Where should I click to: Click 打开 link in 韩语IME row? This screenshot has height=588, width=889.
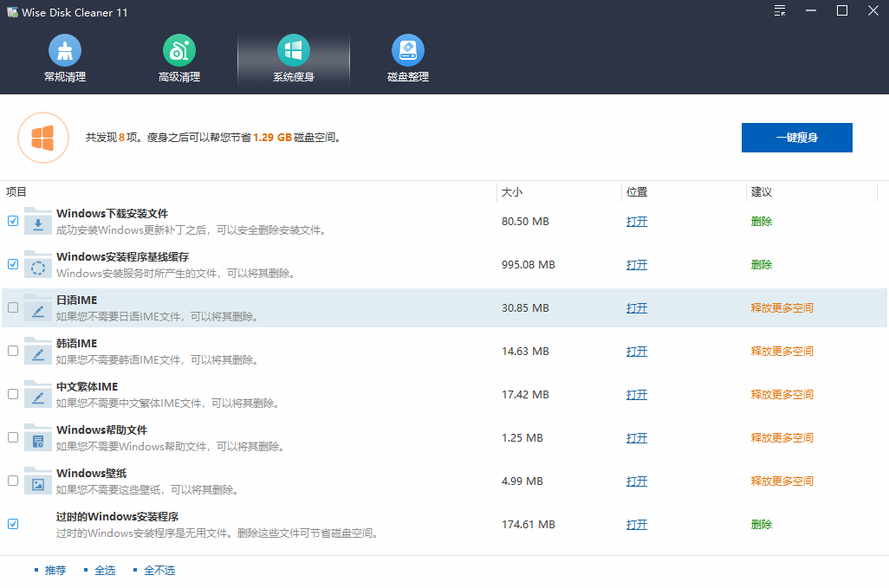click(x=637, y=352)
